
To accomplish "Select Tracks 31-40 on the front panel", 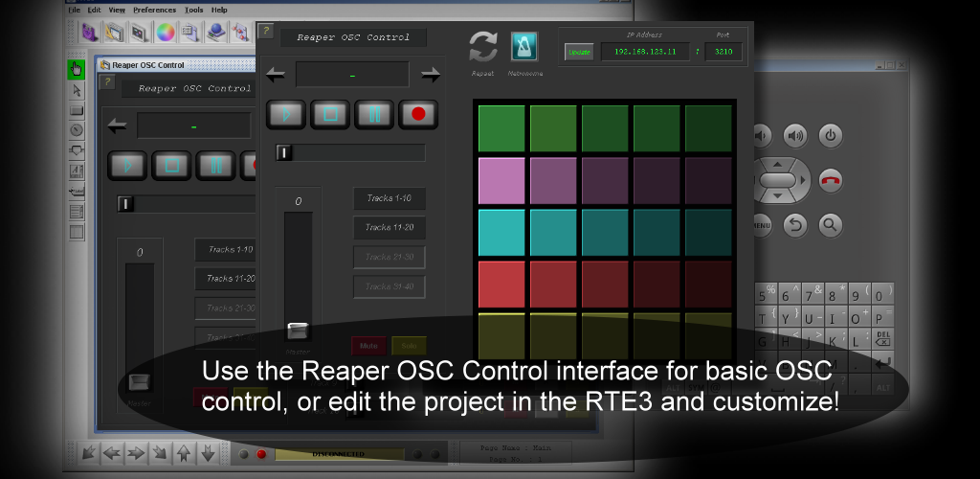I will (x=390, y=286).
